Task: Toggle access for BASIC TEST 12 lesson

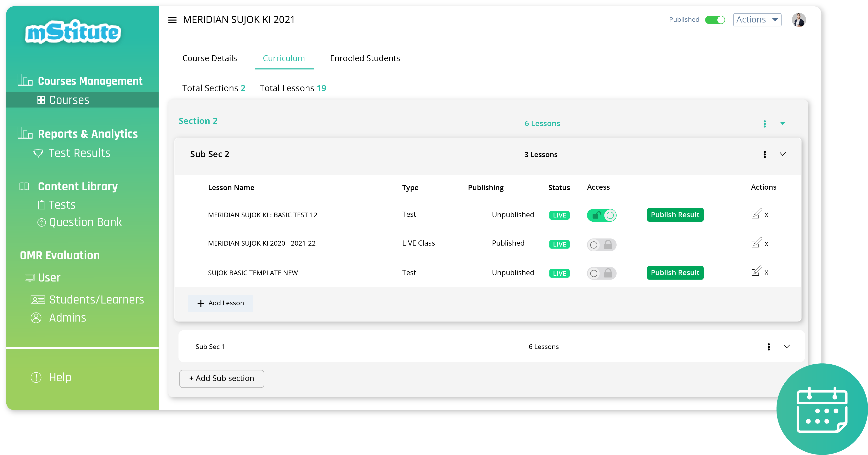Action: click(601, 215)
